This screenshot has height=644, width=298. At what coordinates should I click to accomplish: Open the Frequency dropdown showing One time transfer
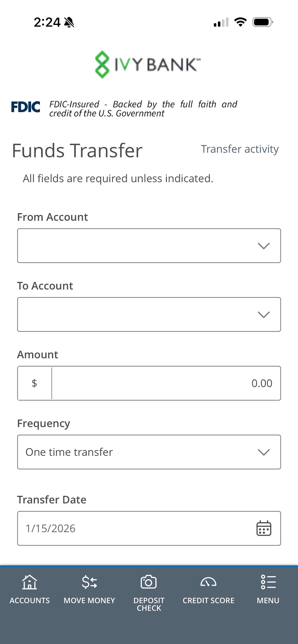149,452
